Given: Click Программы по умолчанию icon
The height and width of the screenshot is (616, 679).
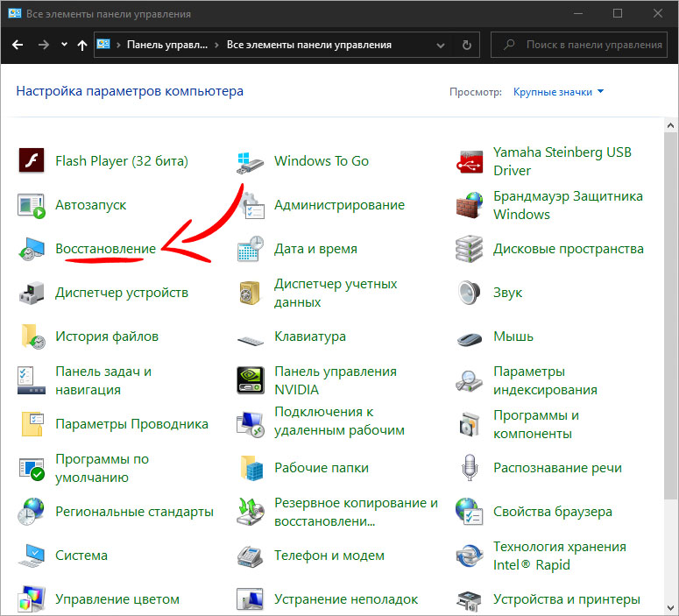Looking at the screenshot, I should click(32, 468).
